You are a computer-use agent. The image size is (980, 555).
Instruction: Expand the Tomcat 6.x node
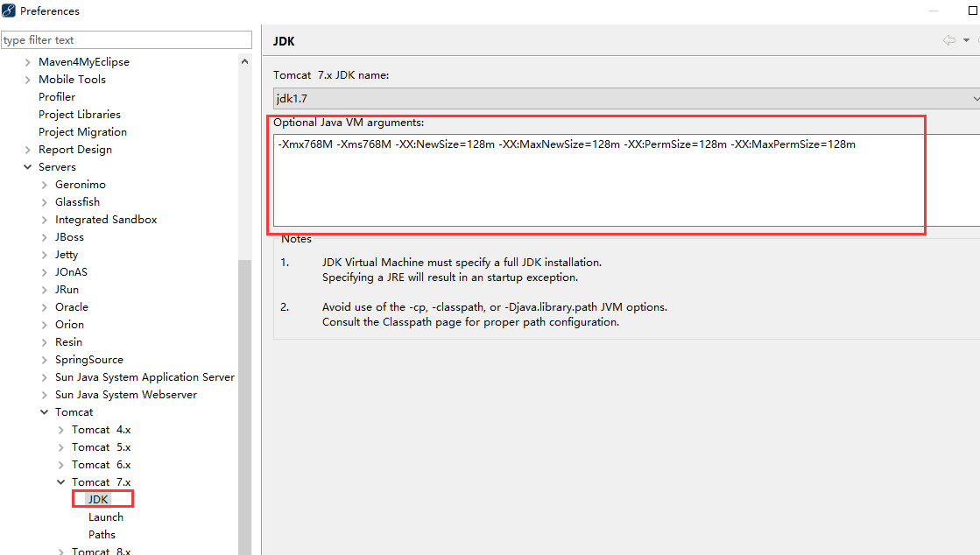click(x=60, y=464)
